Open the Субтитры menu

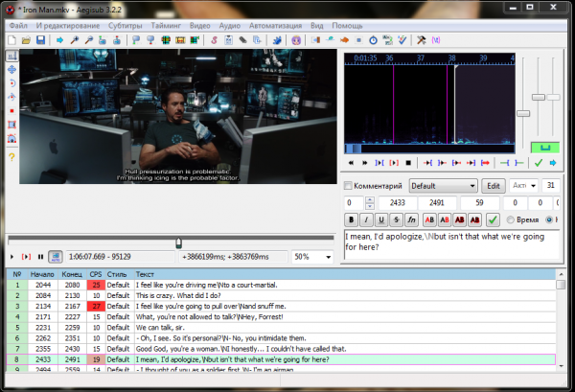(126, 26)
